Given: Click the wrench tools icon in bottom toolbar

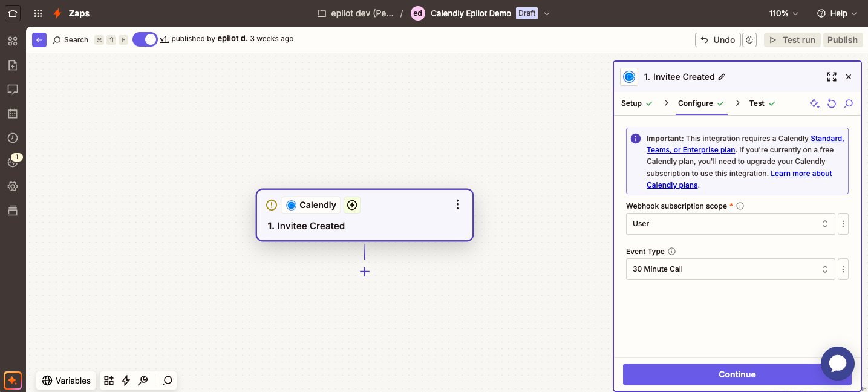Looking at the screenshot, I should pyautogui.click(x=143, y=381).
